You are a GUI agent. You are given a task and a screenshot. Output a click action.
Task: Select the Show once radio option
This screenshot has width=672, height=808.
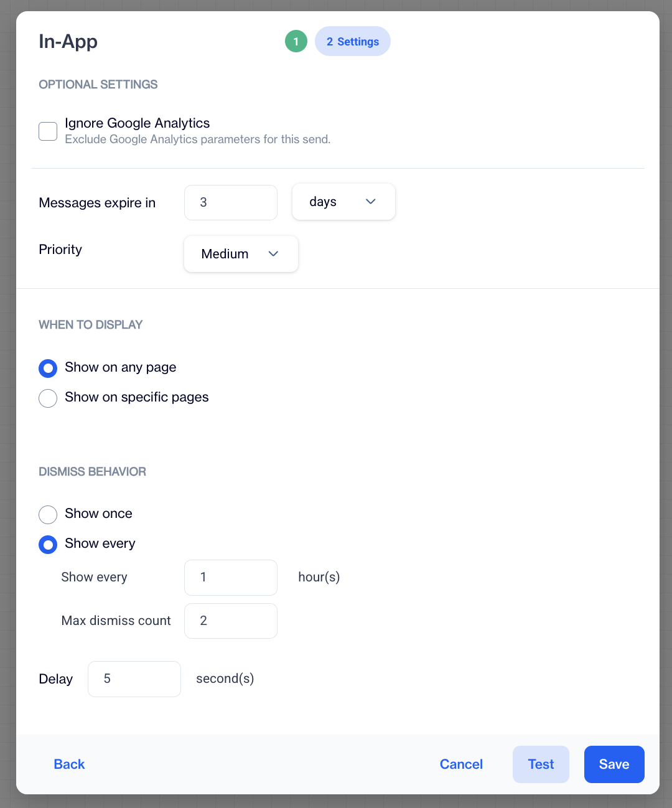(48, 515)
